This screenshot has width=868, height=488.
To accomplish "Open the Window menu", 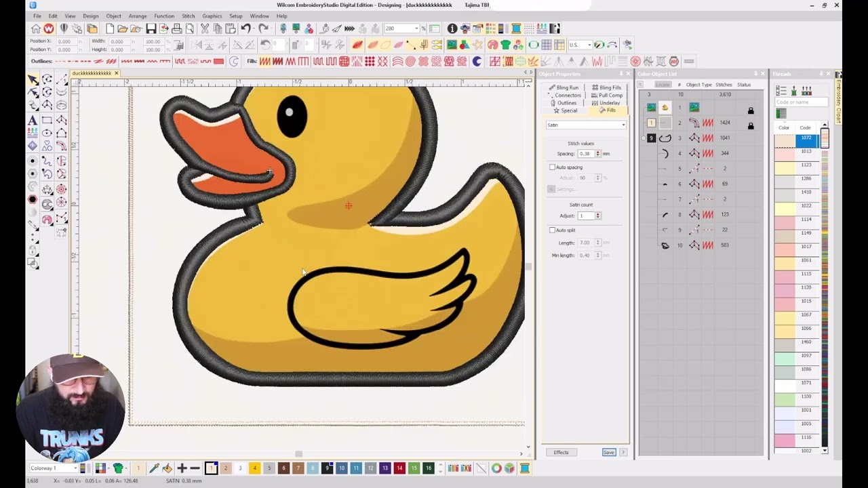I will (x=259, y=16).
